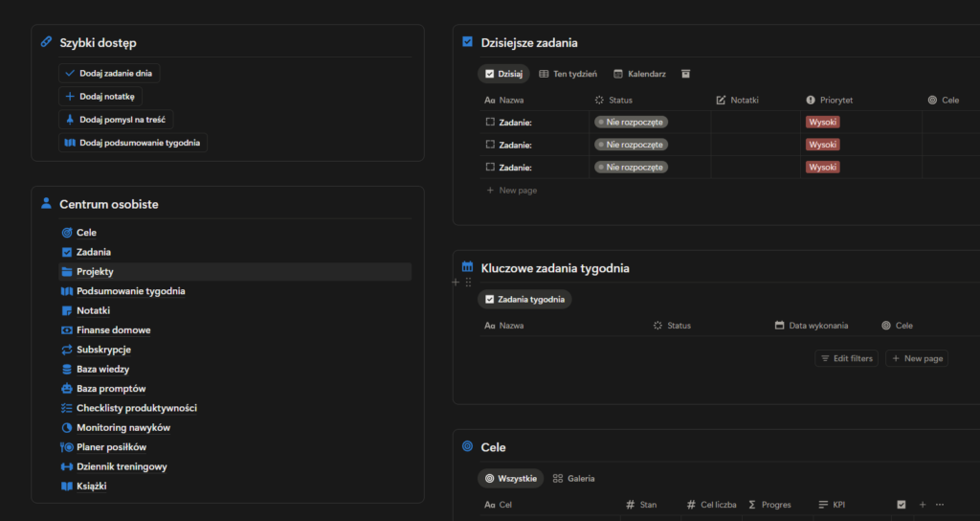This screenshot has width=980, height=521.
Task: Click the Notatki cell of first Zadanie row
Action: (756, 122)
